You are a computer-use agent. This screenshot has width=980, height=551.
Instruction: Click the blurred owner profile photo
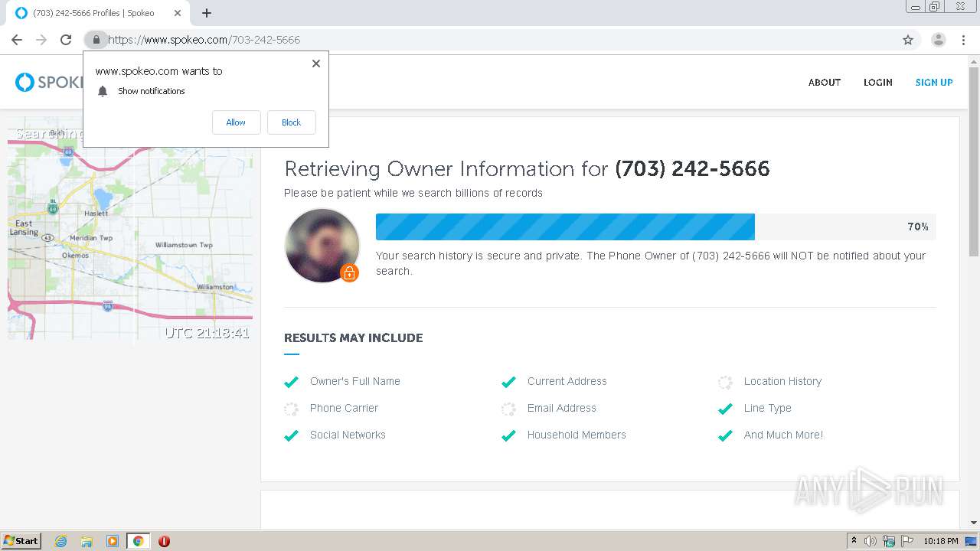click(x=322, y=246)
